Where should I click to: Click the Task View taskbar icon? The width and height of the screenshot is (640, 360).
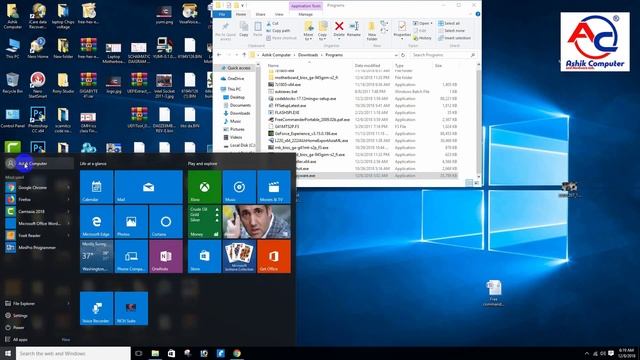tap(139, 353)
